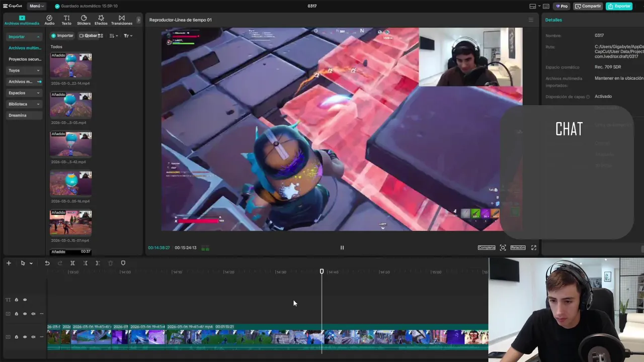Click the Grabar record button
644x362 pixels.
[x=91, y=36]
